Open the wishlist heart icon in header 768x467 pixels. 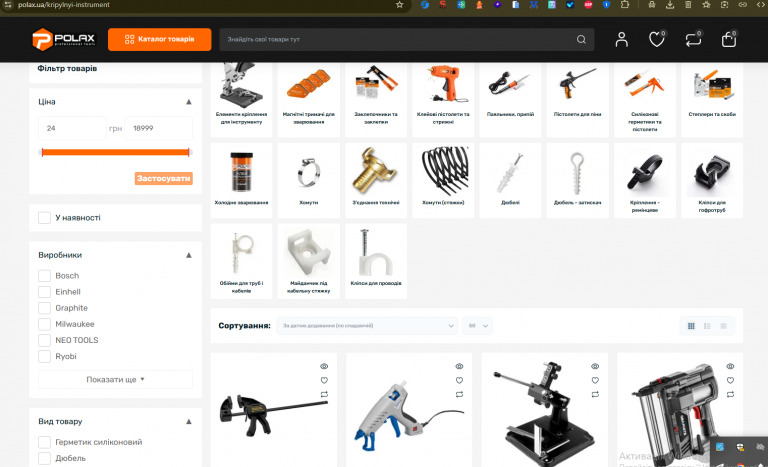coord(656,39)
